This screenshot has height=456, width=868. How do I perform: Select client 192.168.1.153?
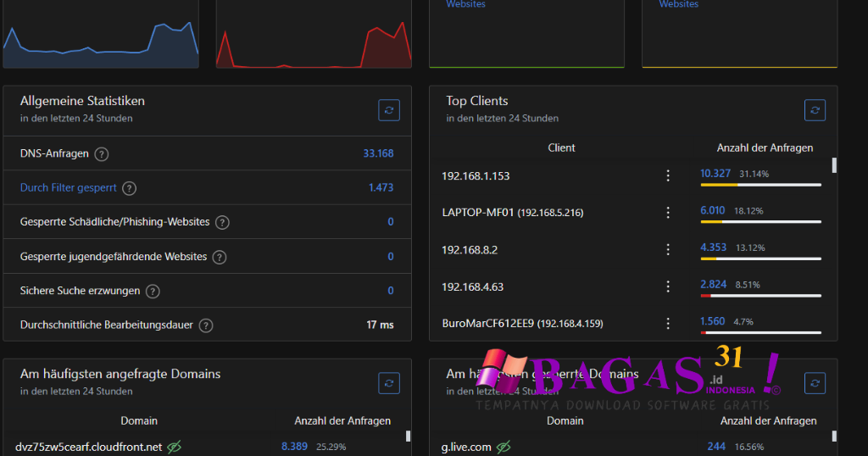476,176
